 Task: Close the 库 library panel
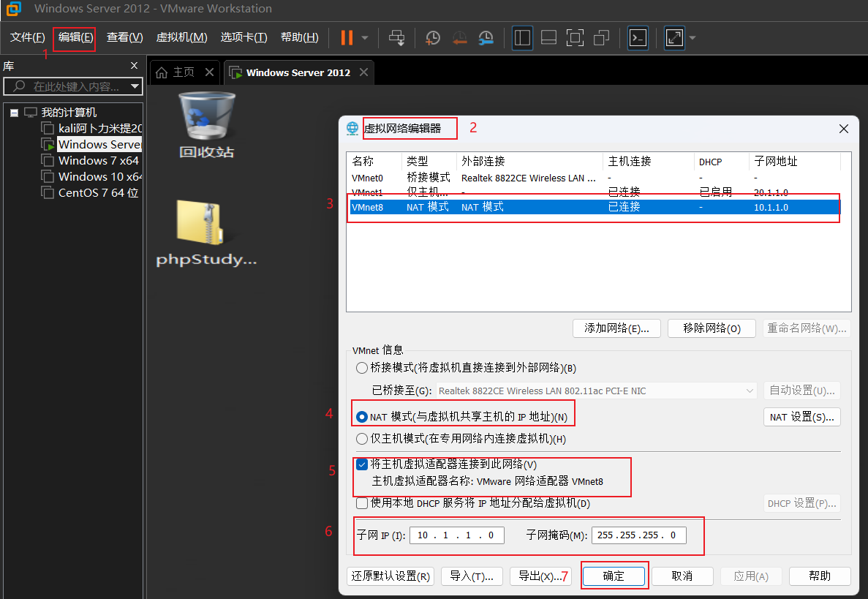[134, 65]
